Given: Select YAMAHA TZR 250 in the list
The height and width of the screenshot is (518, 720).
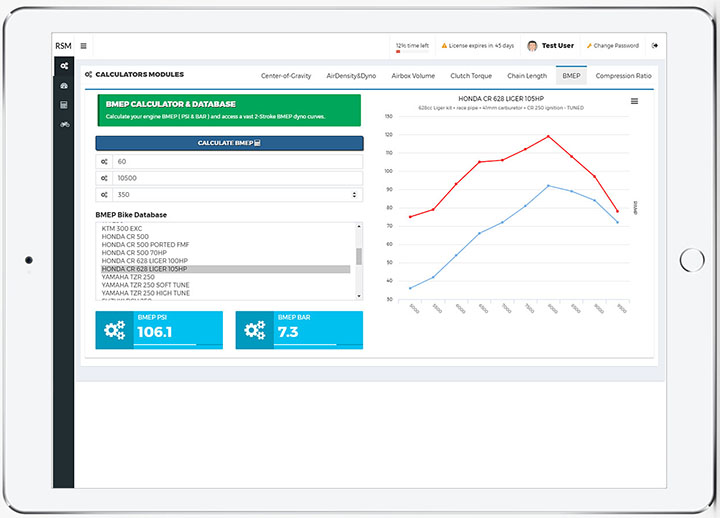Looking at the screenshot, I should tap(225, 277).
